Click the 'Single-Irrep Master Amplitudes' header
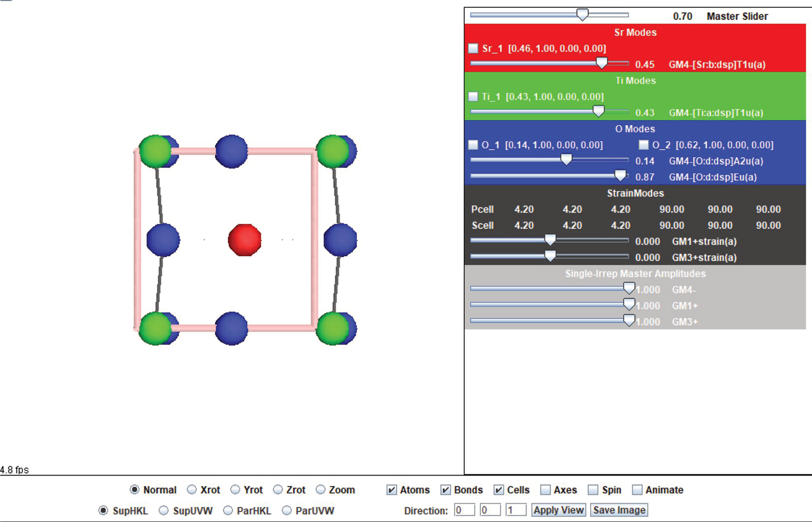 point(635,274)
